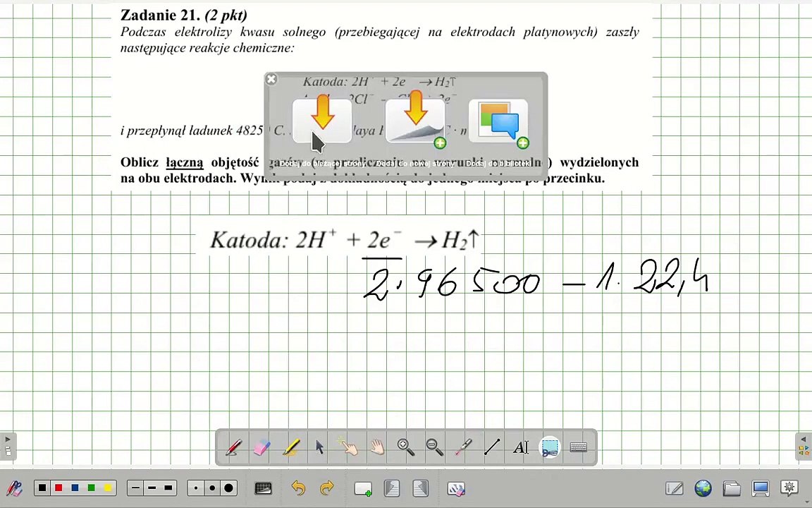812x508 pixels.
Task: Switch to Board mode
Action: [675, 488]
